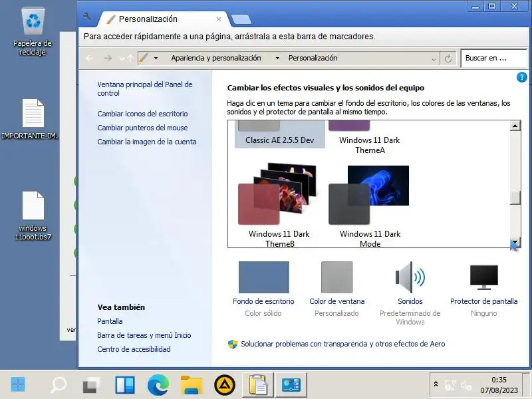
Task: Open Cambiar la imagen de la cuenta
Action: (147, 142)
